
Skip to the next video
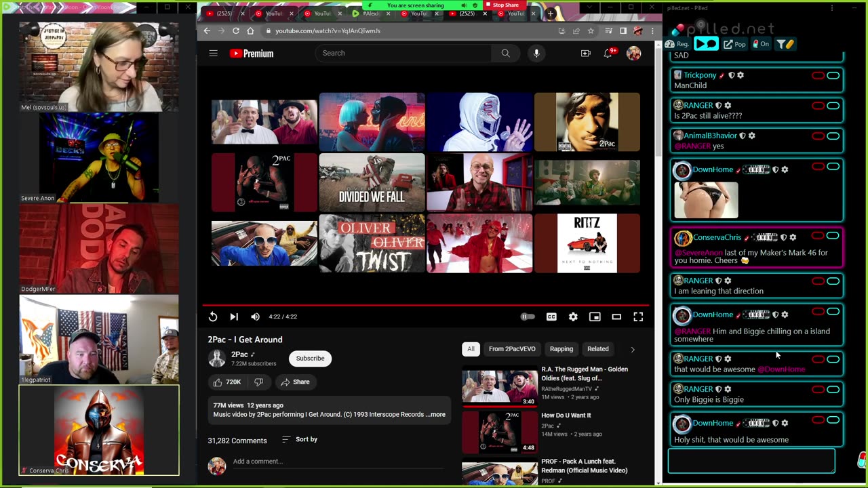234,317
